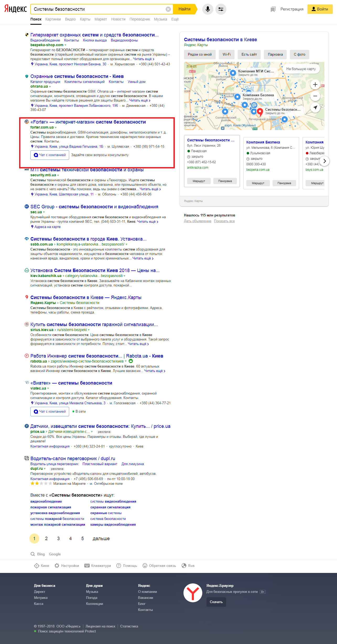This screenshot has width=337, height=644.
Task: Open На большую карту link
Action: coord(301,69)
